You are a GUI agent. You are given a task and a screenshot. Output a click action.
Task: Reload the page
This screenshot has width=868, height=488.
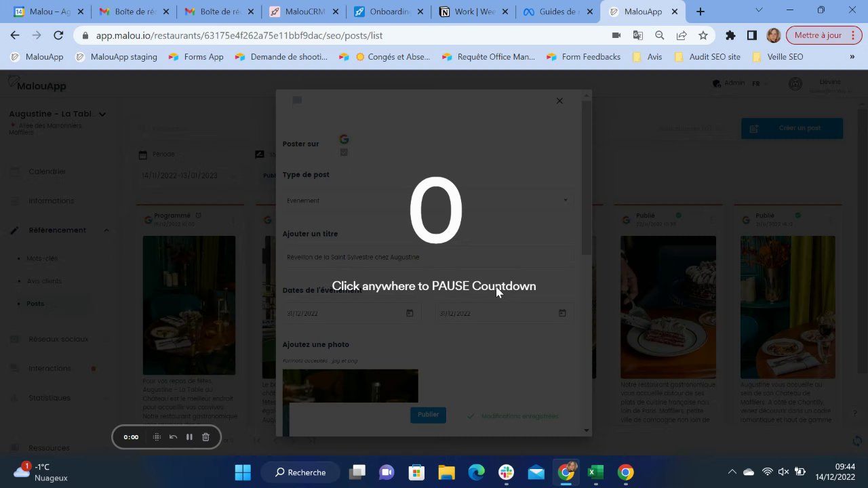point(58,35)
